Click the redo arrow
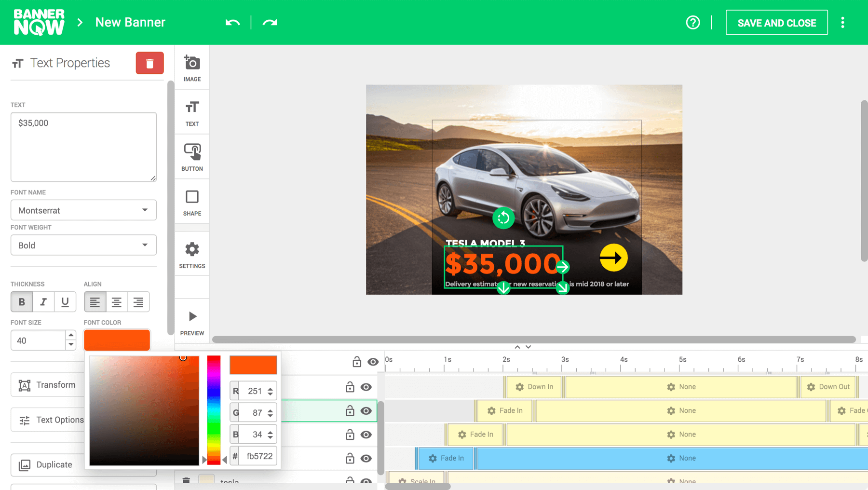The height and width of the screenshot is (490, 868). (270, 23)
